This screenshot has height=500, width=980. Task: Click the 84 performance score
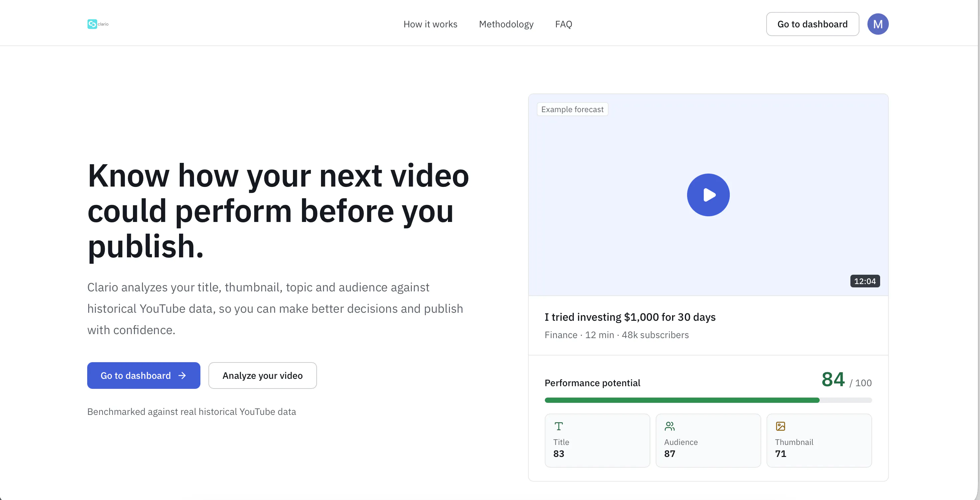point(833,379)
